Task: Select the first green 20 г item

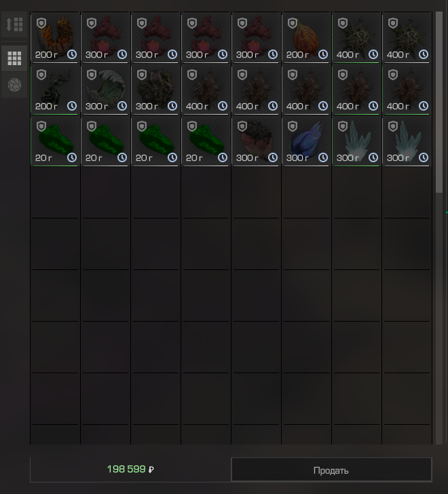Action: (56, 140)
